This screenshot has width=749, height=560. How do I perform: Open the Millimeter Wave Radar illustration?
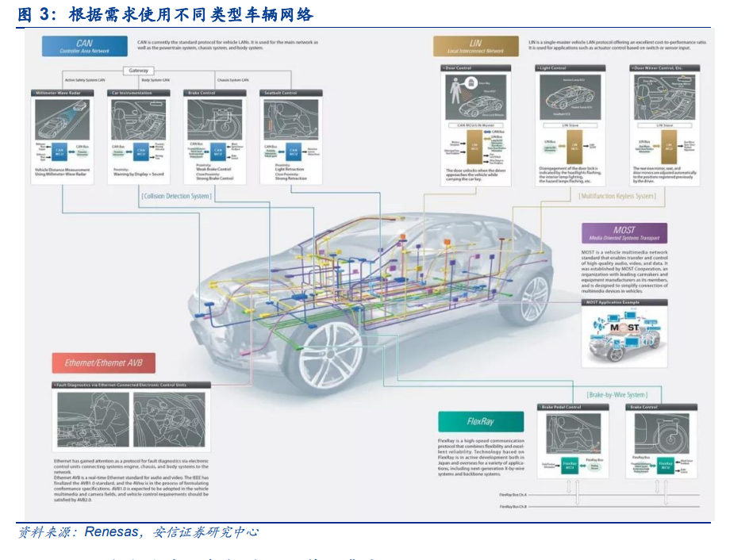pos(63,120)
